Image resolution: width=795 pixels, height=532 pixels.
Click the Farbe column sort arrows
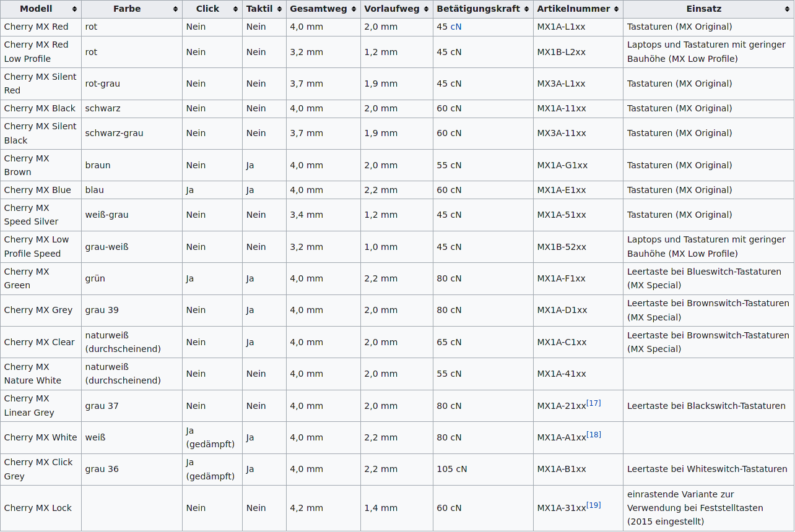coord(176,9)
